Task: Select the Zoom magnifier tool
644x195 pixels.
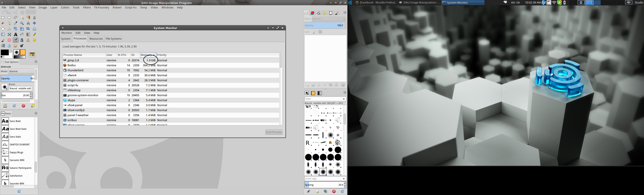Action: [x=22, y=23]
